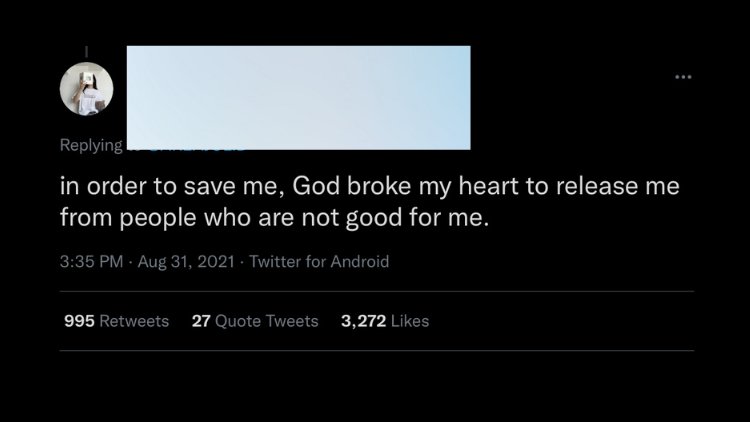
Task: Click the phrase 'good for me.' in tweet
Action: [418, 218]
